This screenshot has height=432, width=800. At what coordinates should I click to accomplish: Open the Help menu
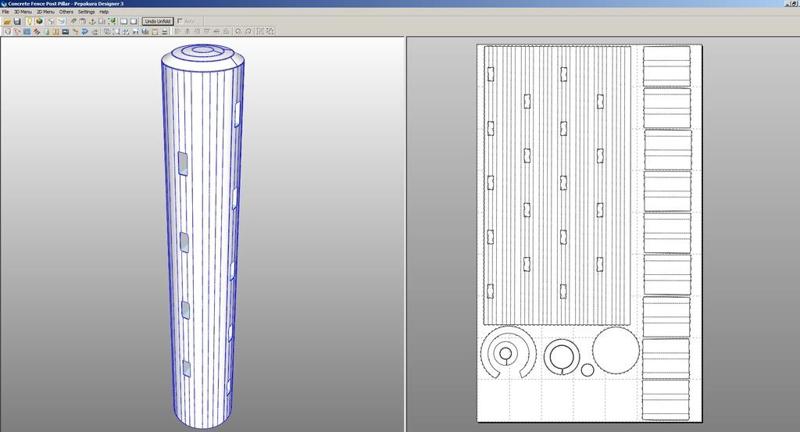coord(104,12)
